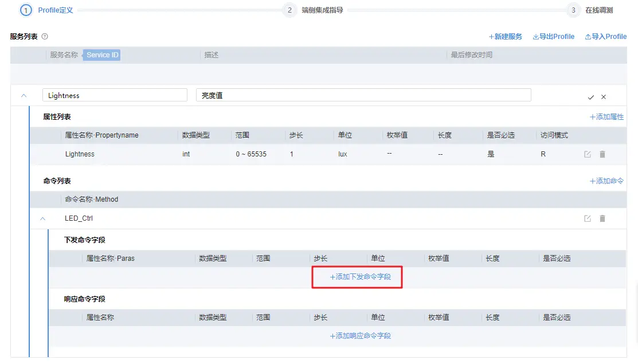Click the 描述 column header
638x364 pixels.
coord(212,55)
